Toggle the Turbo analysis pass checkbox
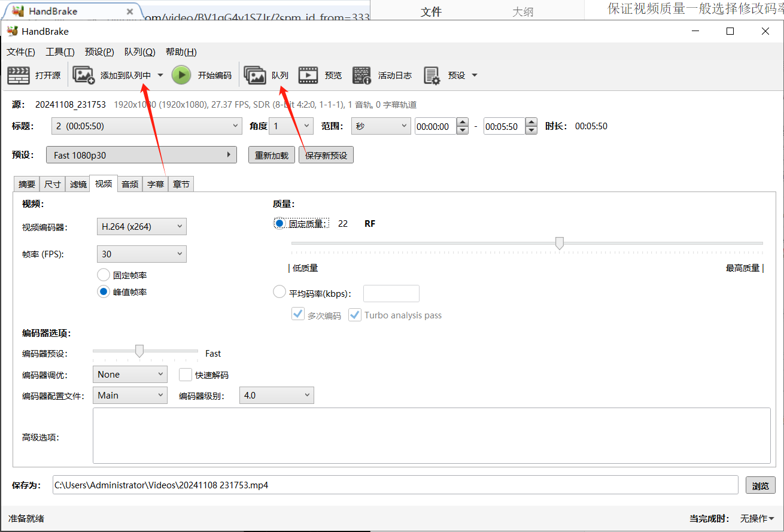Image resolution: width=784 pixels, height=532 pixels. [355, 314]
